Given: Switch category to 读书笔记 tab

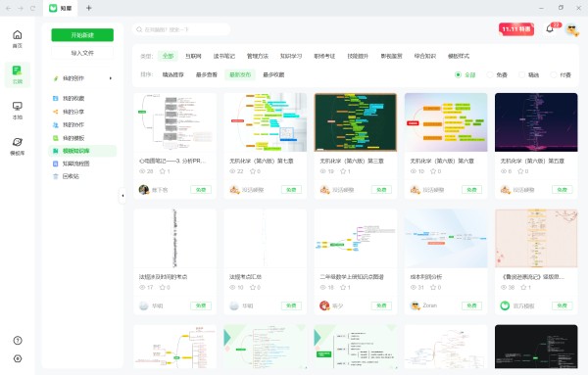Looking at the screenshot, I should click(x=223, y=56).
